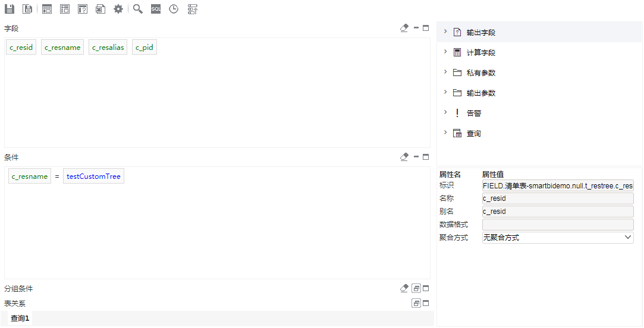644x328 pixels.
Task: Expand the 输出参数 tree node
Action: pyautogui.click(x=445, y=92)
